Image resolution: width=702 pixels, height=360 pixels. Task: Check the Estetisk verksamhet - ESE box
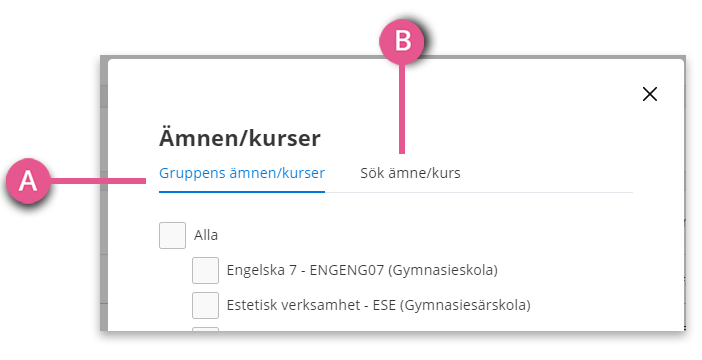pyautogui.click(x=205, y=305)
